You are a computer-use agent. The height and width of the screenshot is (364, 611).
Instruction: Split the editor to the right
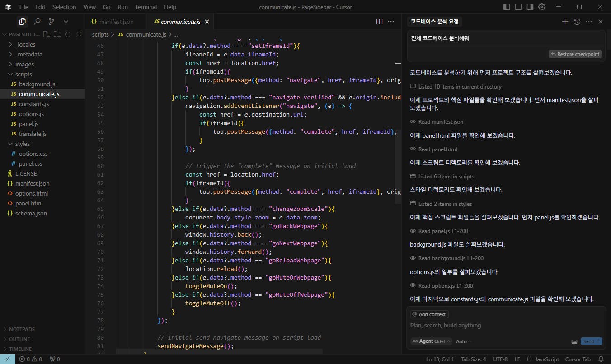[x=379, y=21]
